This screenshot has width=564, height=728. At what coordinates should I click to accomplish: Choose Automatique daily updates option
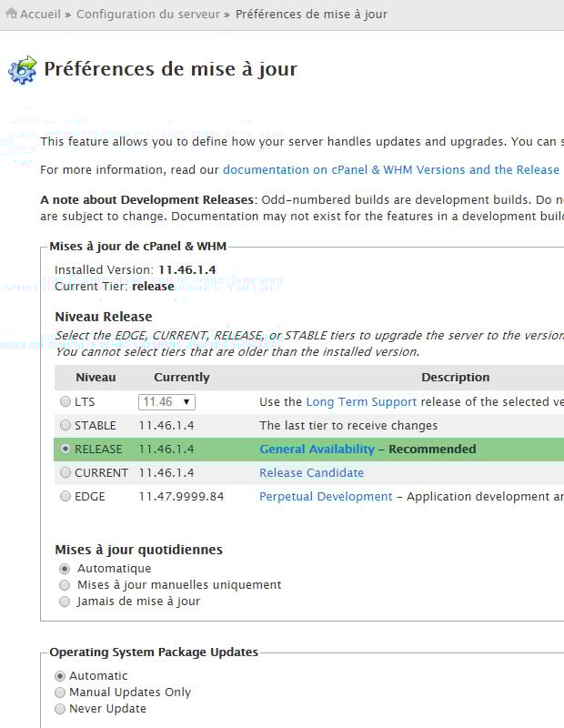pos(65,569)
